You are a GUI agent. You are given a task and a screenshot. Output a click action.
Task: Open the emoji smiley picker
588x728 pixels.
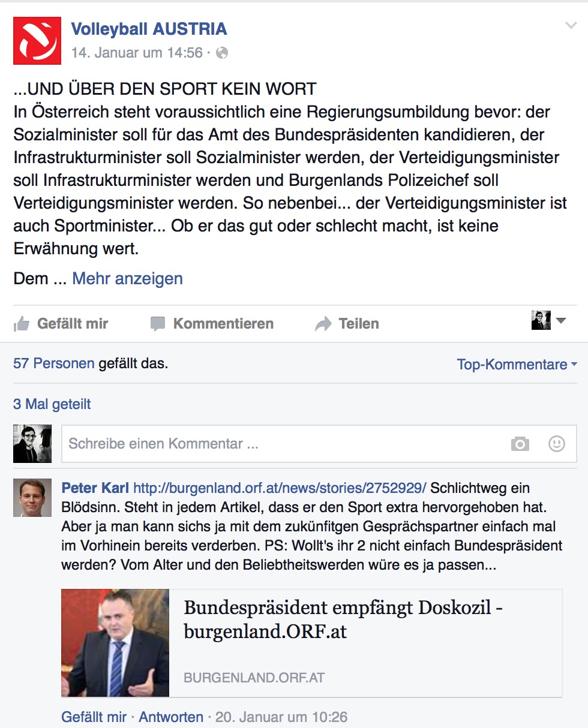557,444
